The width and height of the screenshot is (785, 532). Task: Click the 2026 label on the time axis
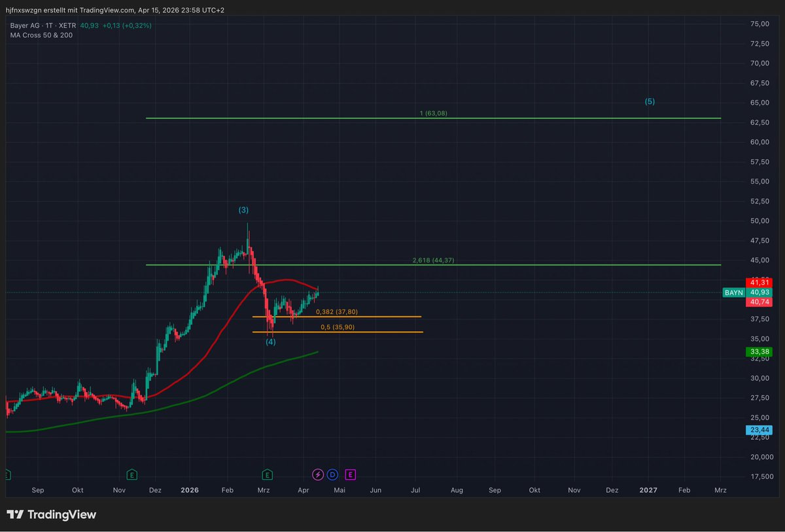(x=190, y=489)
